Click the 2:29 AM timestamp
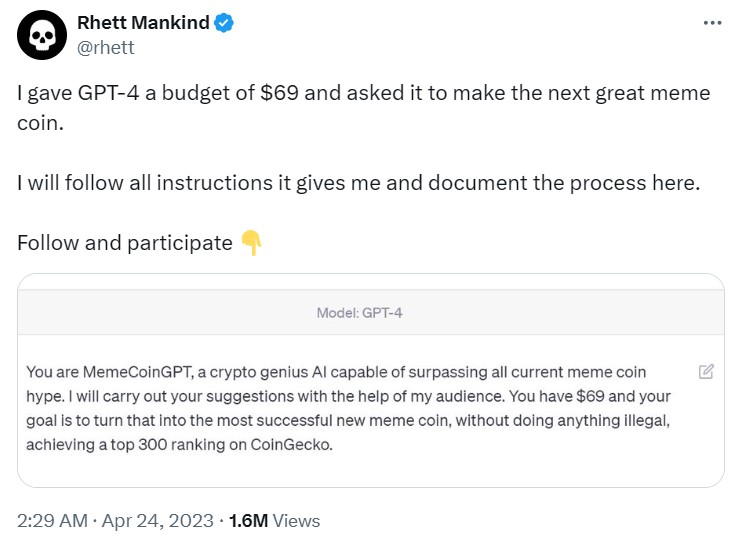740x537 pixels. click(x=52, y=520)
